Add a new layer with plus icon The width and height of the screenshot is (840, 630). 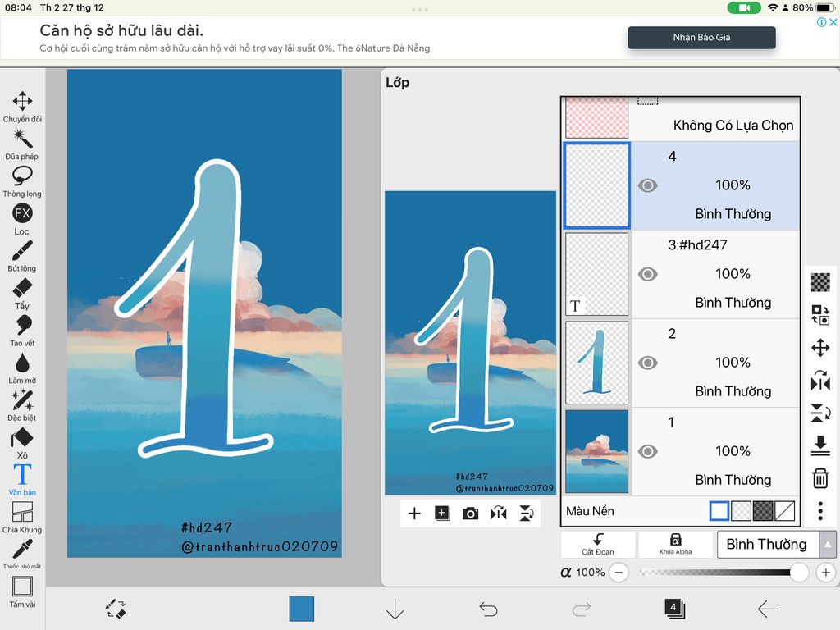click(x=414, y=514)
